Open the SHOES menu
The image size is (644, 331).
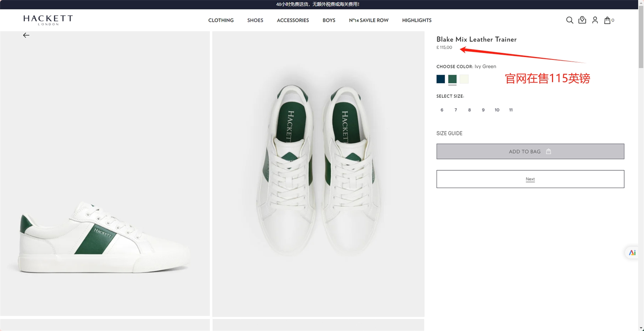(255, 21)
